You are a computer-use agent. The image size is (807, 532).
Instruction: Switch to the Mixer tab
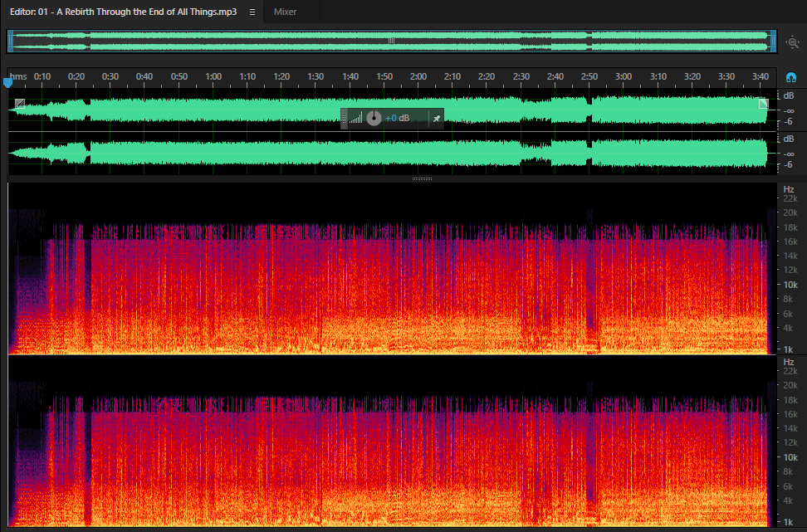pyautogui.click(x=285, y=12)
